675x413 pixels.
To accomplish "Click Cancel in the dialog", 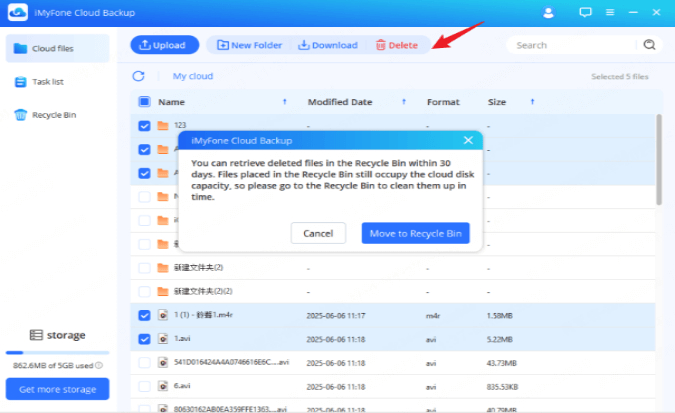I will (318, 233).
